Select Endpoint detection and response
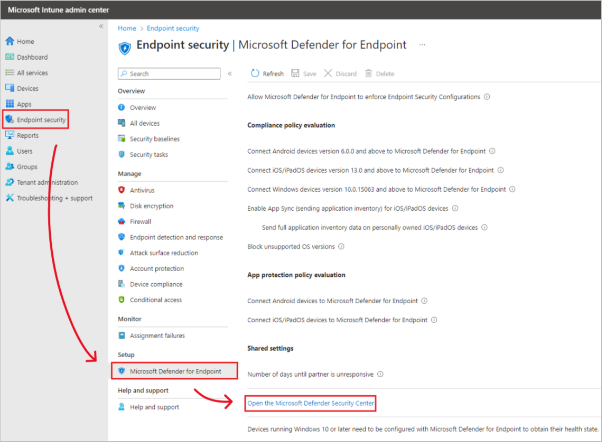This screenshot has width=602, height=442. (176, 237)
